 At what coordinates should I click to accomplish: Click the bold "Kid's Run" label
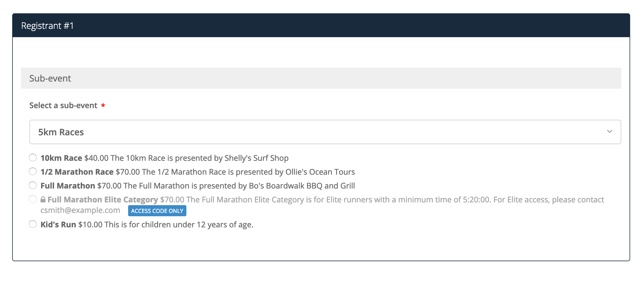coord(58,225)
